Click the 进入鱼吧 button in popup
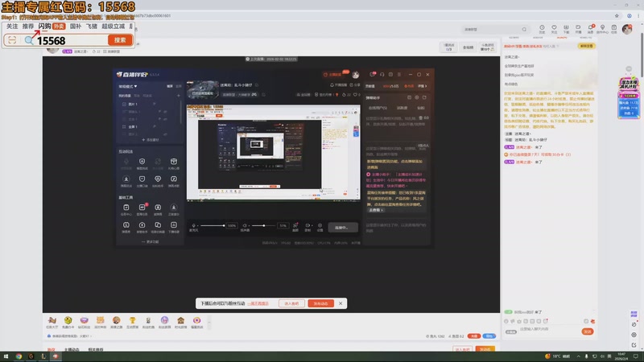This screenshot has width=644, height=362. (x=291, y=303)
